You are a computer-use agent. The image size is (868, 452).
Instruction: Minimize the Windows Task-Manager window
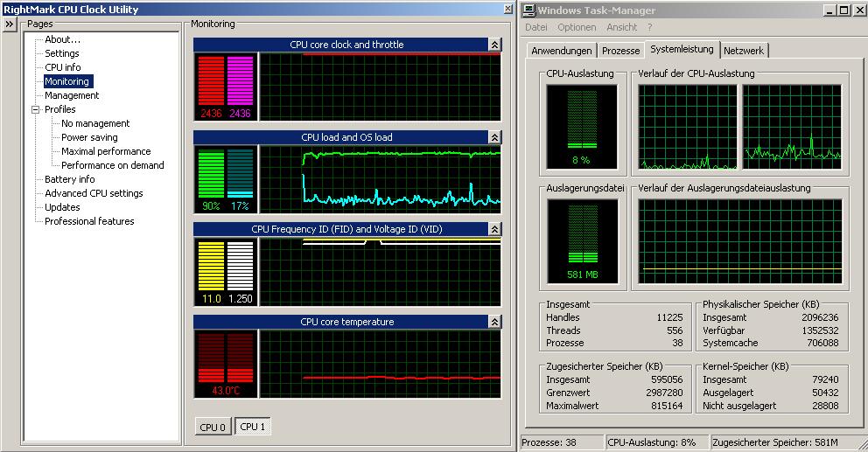(x=829, y=10)
